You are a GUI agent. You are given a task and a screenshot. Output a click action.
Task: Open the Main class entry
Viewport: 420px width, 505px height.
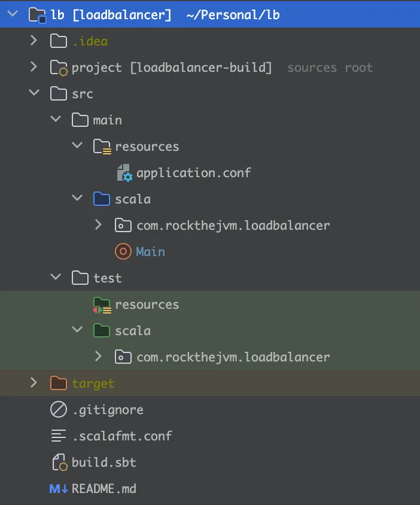pos(150,251)
